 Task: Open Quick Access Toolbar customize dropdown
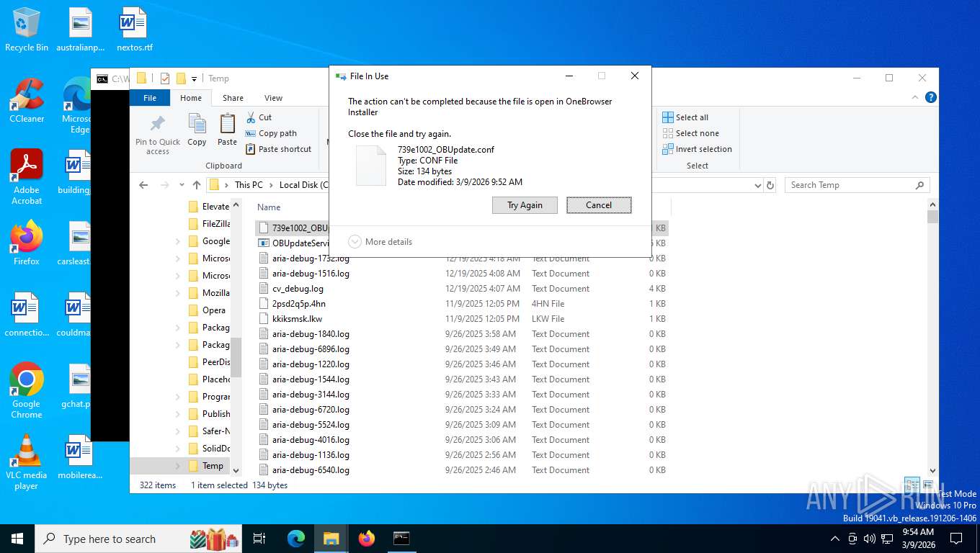(194, 78)
